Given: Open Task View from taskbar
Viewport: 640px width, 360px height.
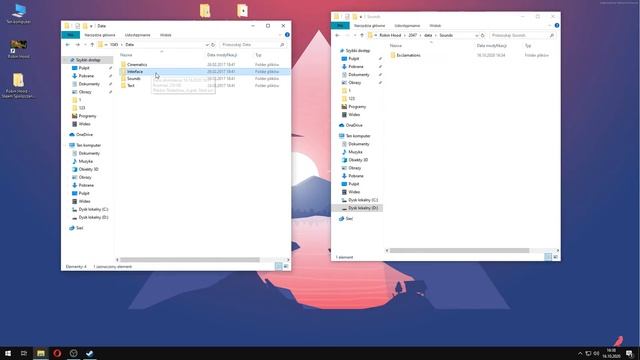Looking at the screenshot, I should [x=24, y=353].
